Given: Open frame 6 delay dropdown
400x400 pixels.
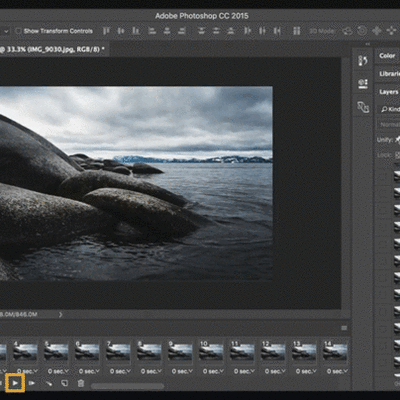Looking at the screenshot, I should coord(89,371).
